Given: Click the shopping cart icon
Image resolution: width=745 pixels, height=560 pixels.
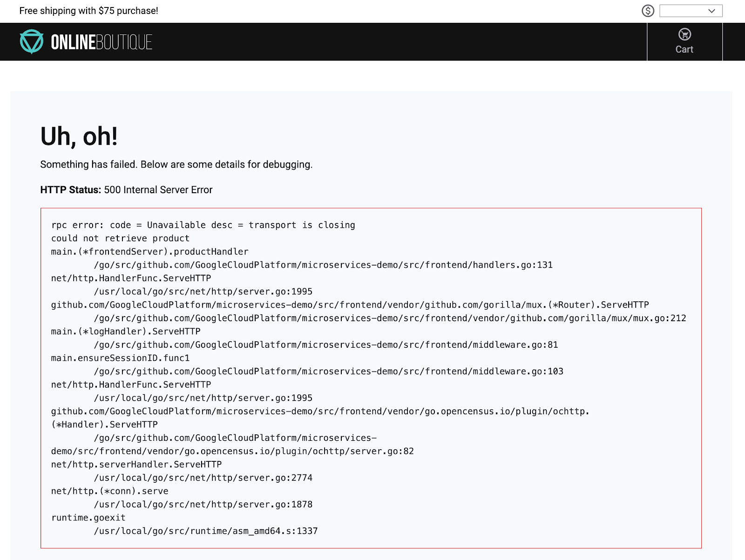Looking at the screenshot, I should tap(684, 34).
